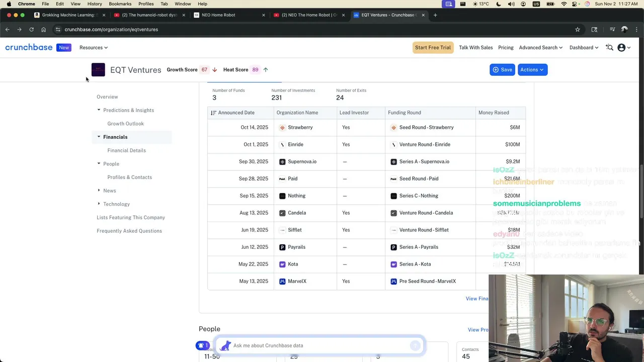Close the EQT Ventures Crunchbase tab

423,15
